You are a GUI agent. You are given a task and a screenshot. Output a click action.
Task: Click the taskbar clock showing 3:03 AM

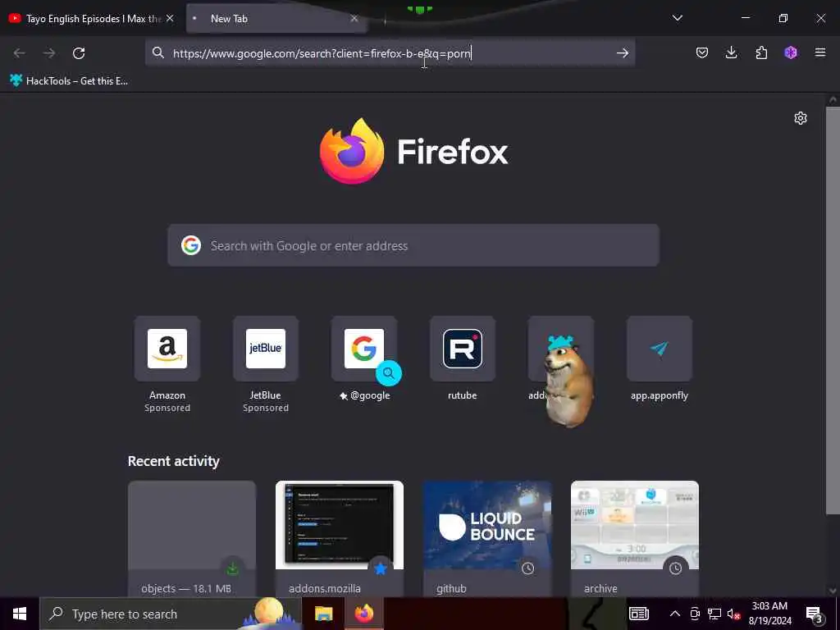click(769, 614)
